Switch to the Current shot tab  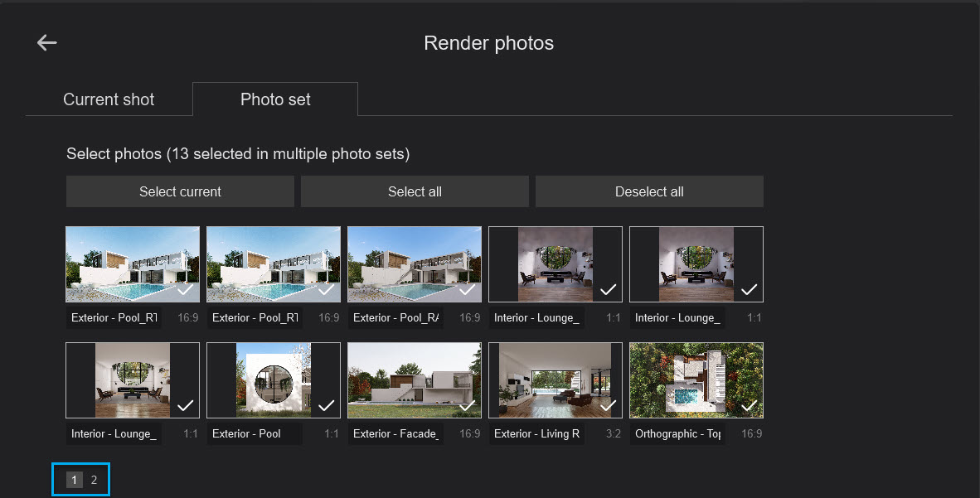109,99
